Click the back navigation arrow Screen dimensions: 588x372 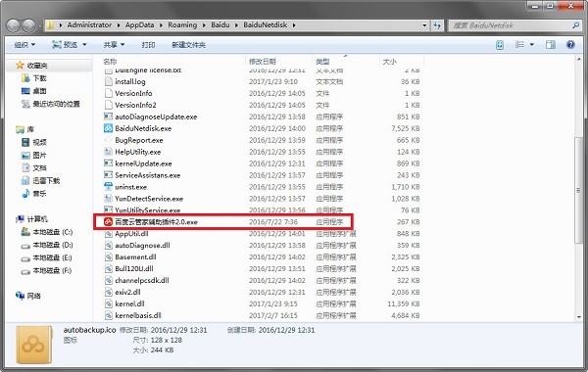click(x=13, y=25)
